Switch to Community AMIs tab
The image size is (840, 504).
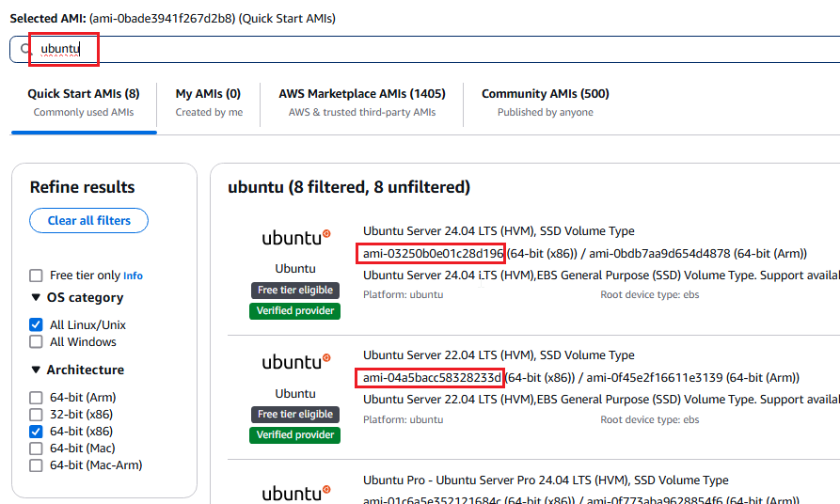[545, 102]
